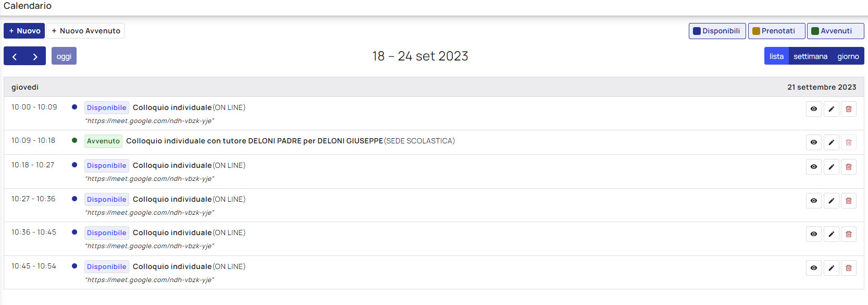
Task: View the 10:36 - 10:45 slot details
Action: (813, 234)
